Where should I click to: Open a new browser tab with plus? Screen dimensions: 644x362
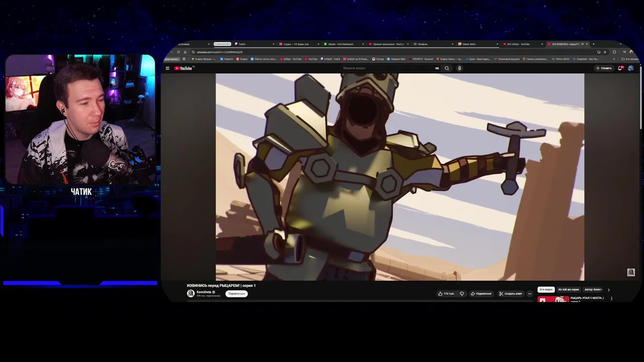pos(594,44)
